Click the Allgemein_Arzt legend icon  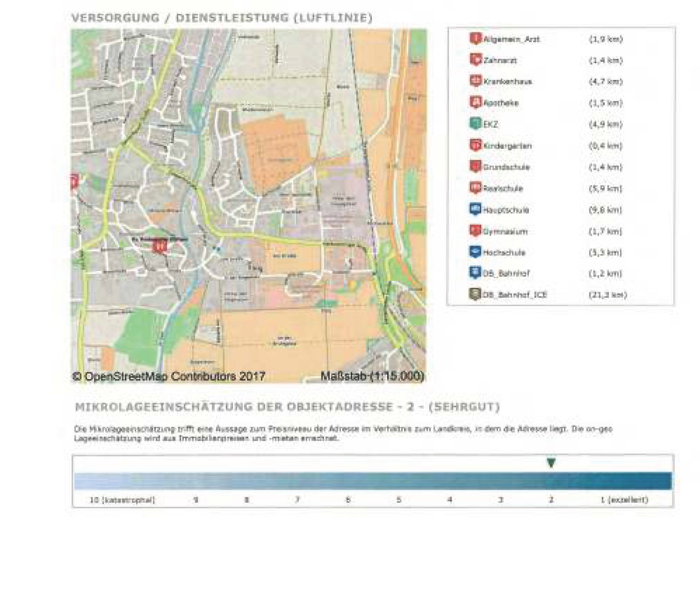pos(475,38)
